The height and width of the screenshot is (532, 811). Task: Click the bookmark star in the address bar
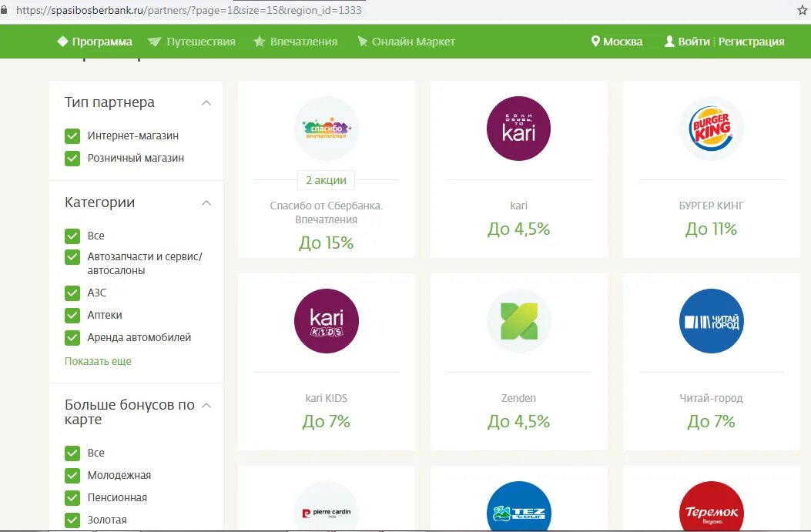coord(803,10)
